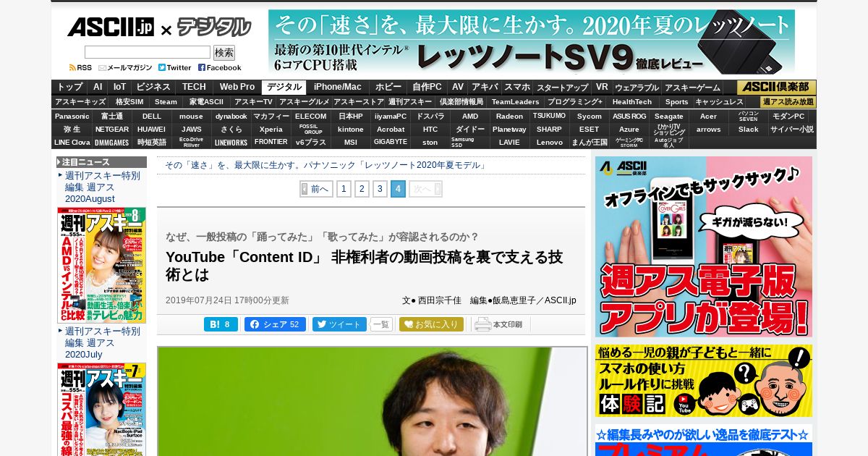Open the 2020August magazine cover thumbnail
The width and height of the screenshot is (868, 456).
(x=101, y=265)
